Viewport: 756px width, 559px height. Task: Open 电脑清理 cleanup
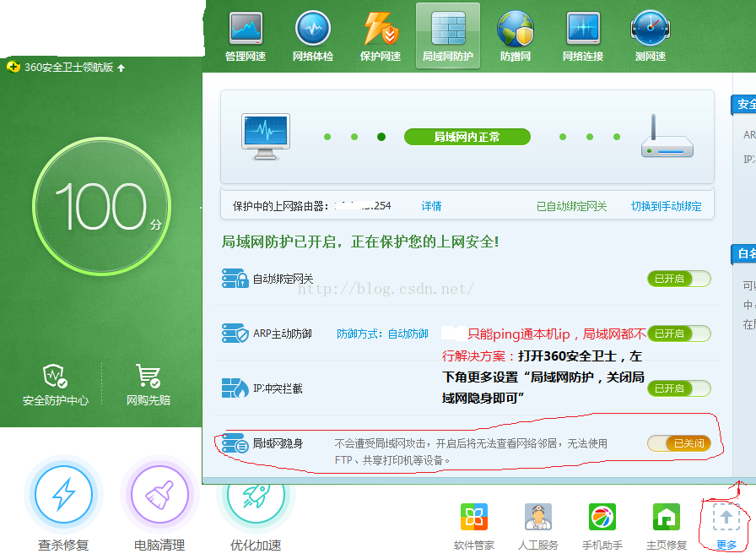[x=159, y=503]
